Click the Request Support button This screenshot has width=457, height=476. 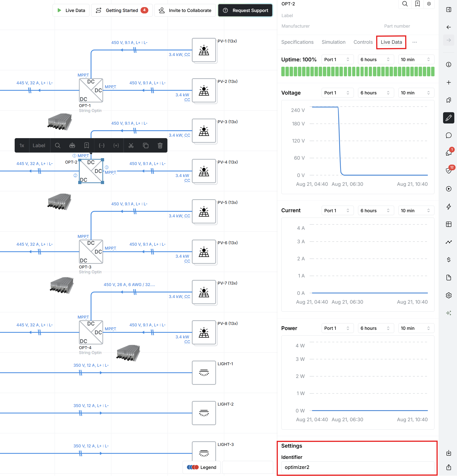(x=245, y=10)
